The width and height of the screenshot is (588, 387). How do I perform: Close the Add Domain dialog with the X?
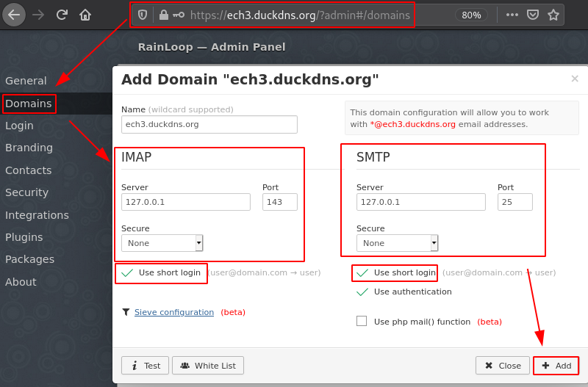(575, 79)
